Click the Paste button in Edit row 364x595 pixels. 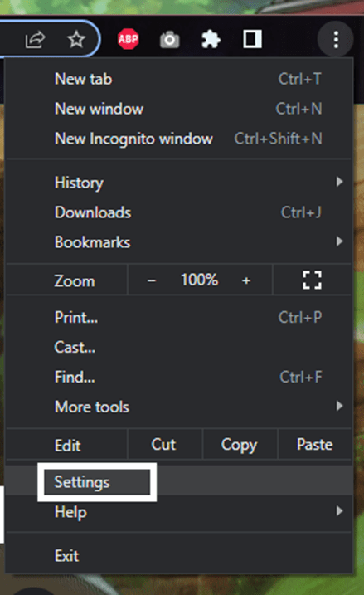[315, 444]
